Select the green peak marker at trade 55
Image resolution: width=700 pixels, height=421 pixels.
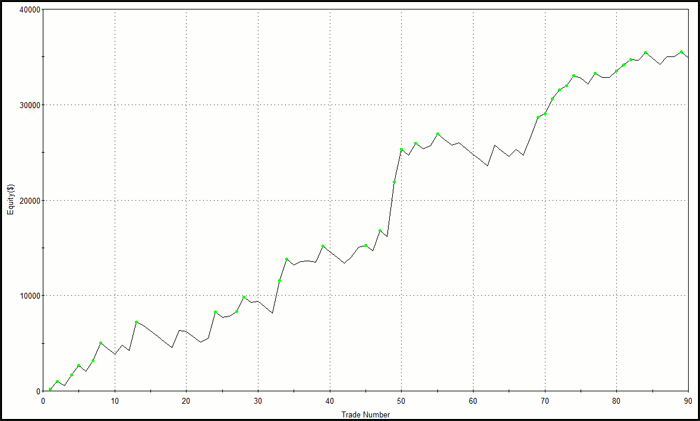[x=438, y=134]
